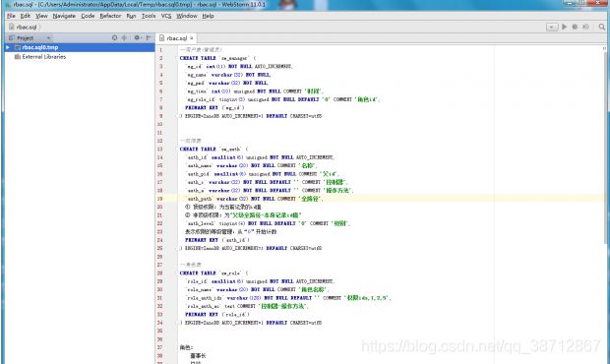The width and height of the screenshot is (610, 364).
Task: Open the File menu
Action: point(11,16)
